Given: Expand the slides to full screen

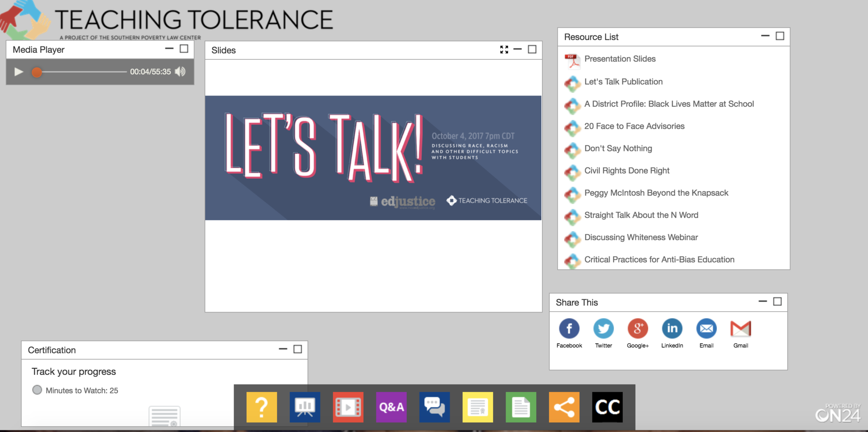Looking at the screenshot, I should pos(504,50).
